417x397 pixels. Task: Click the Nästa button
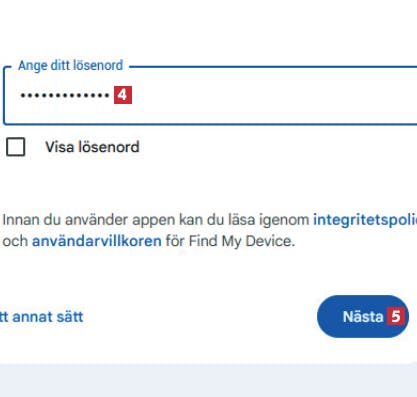pyautogui.click(x=363, y=316)
